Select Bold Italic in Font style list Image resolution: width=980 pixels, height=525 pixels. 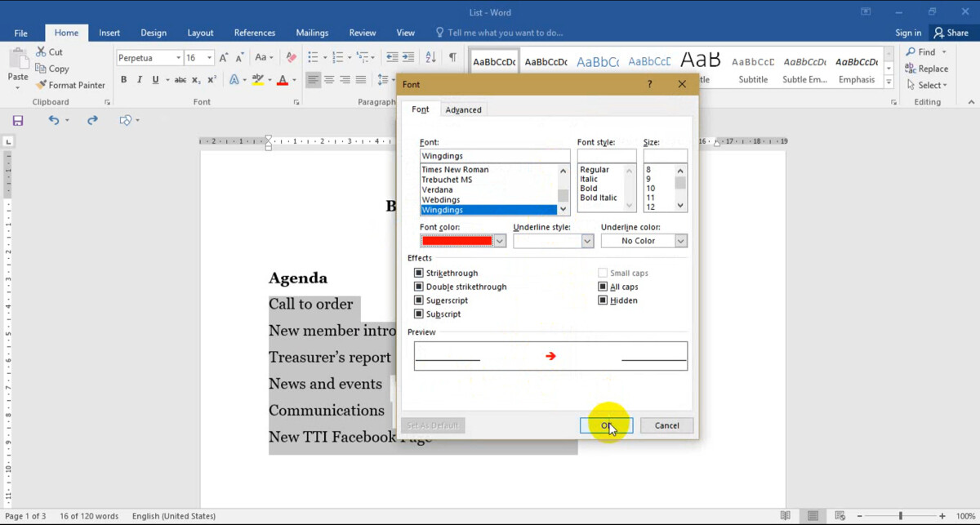(599, 198)
